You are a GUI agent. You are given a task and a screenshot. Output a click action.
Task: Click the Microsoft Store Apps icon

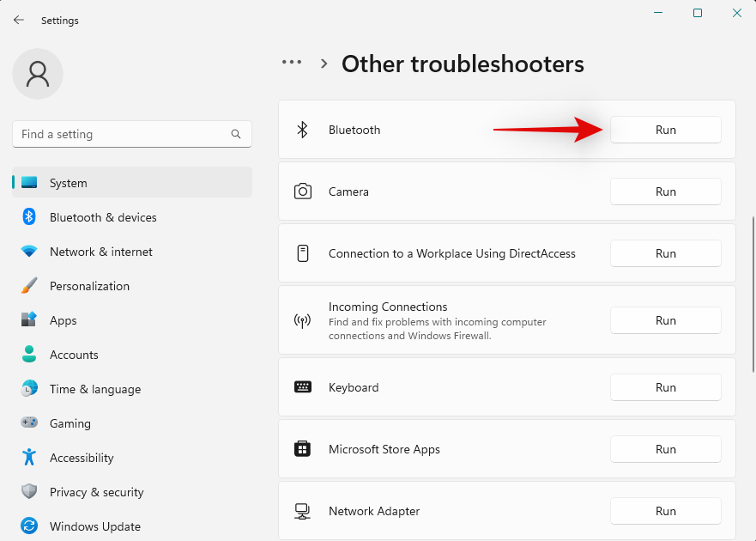[302, 449]
